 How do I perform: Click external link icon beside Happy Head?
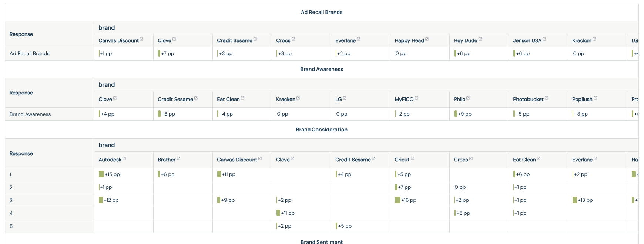[x=427, y=39]
